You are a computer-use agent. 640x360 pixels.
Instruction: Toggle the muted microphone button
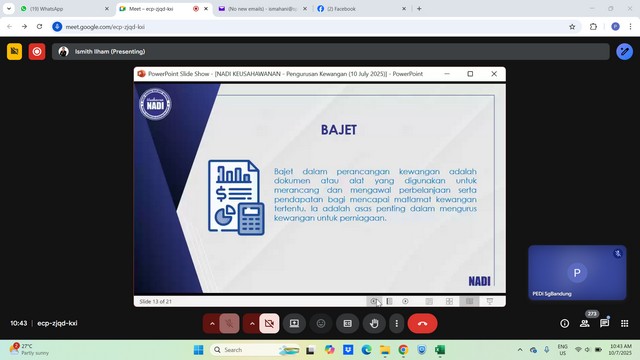(x=229, y=323)
